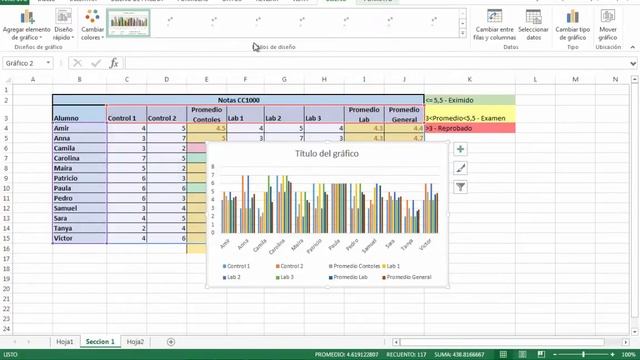640x360 pixels.
Task: Confirm entry with formula bar checkmark
Action: [x=96, y=63]
